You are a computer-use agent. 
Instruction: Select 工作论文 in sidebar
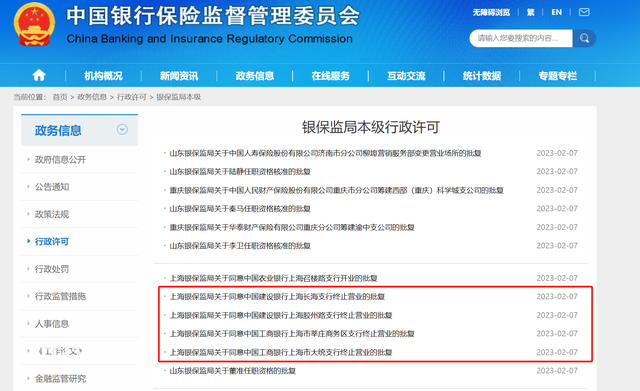tap(60, 351)
